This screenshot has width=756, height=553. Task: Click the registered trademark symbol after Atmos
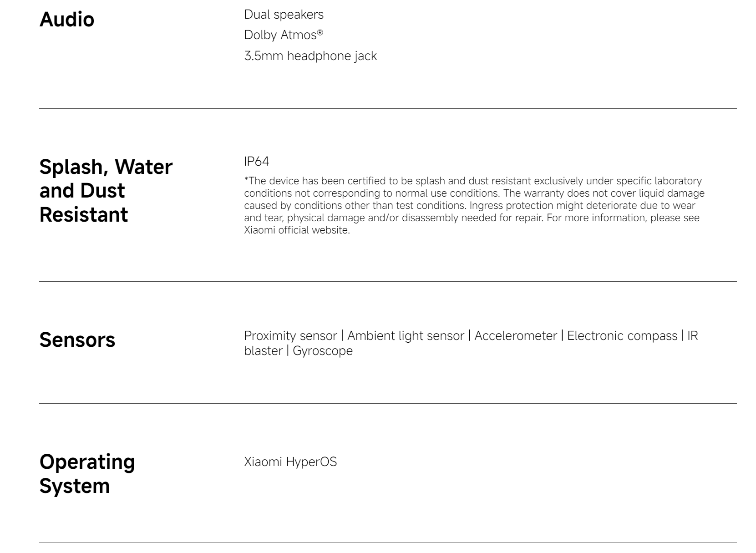click(x=320, y=32)
